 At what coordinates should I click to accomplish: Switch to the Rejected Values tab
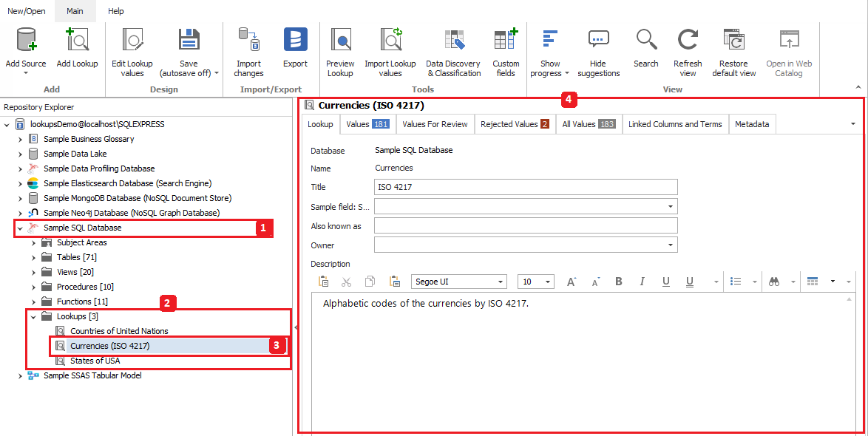[514, 124]
